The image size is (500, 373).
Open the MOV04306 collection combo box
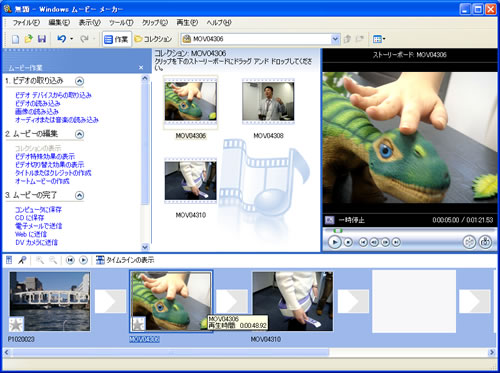click(261, 39)
